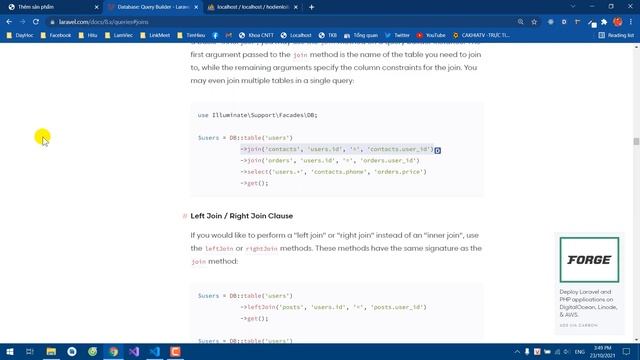Click the Ads via Carbon label
The height and width of the screenshot is (360, 640).
coord(578,325)
